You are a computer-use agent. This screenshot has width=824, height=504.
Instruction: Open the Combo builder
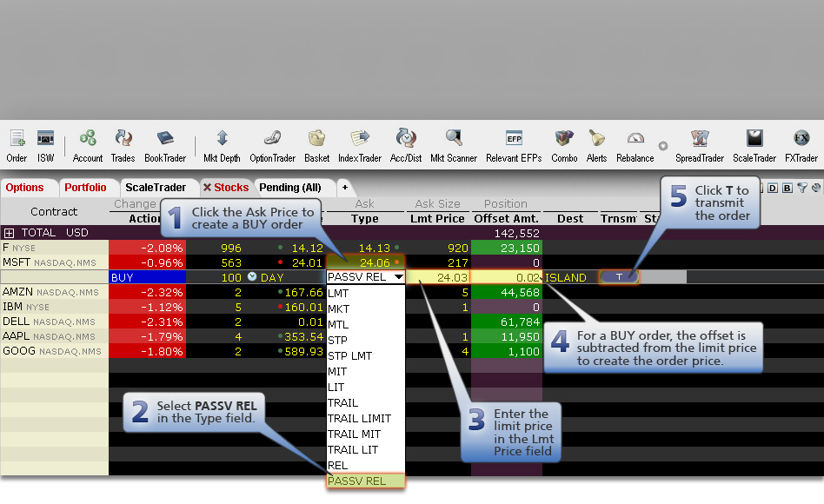click(564, 146)
